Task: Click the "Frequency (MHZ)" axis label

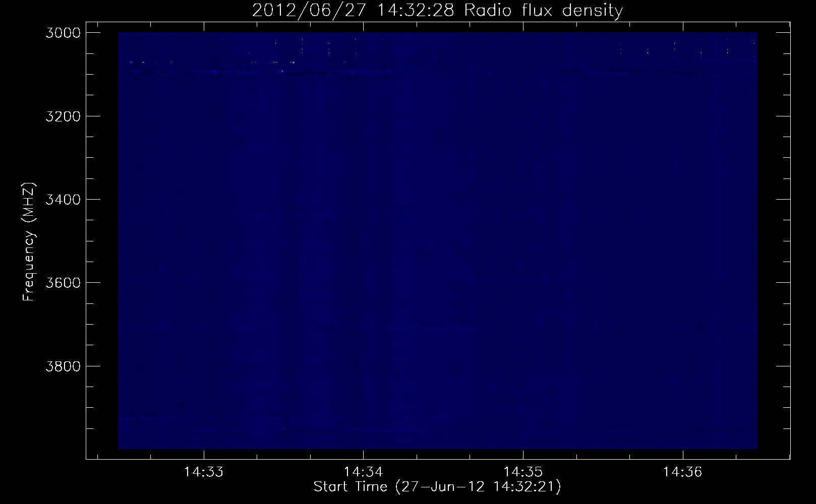Action: pos(28,242)
